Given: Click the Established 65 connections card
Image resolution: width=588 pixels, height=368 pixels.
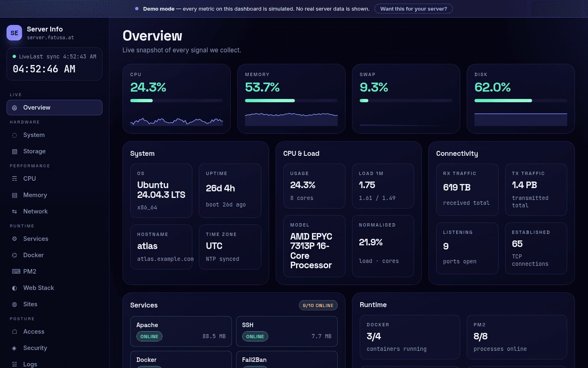Looking at the screenshot, I should tap(536, 249).
